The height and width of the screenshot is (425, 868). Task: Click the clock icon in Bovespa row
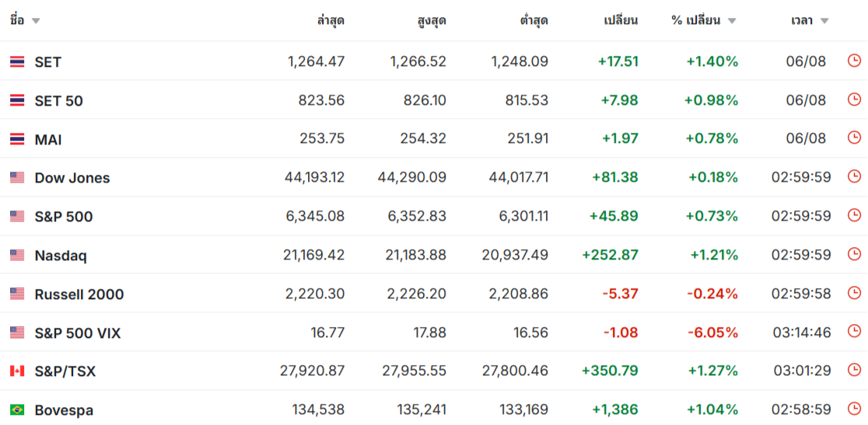point(854,409)
